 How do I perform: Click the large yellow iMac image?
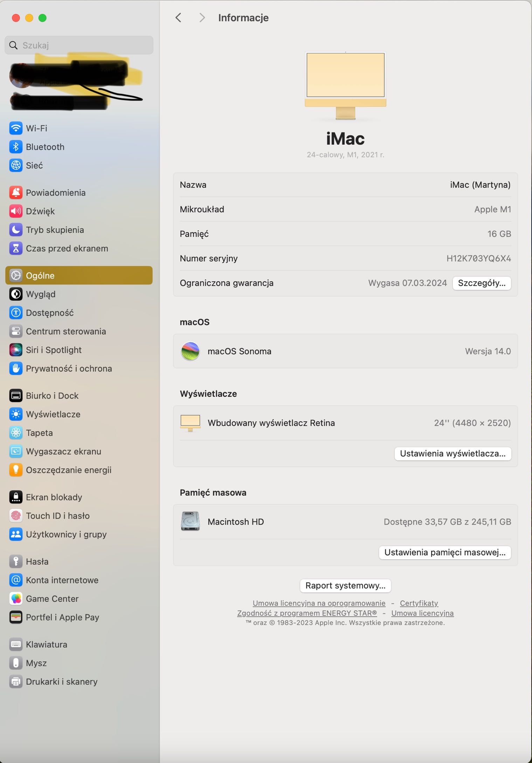point(345,86)
